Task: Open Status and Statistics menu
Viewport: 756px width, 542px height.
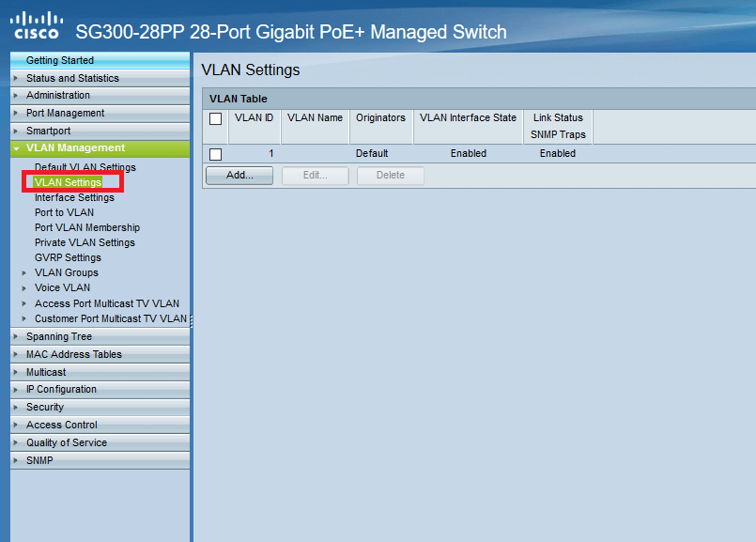Action: point(100,78)
